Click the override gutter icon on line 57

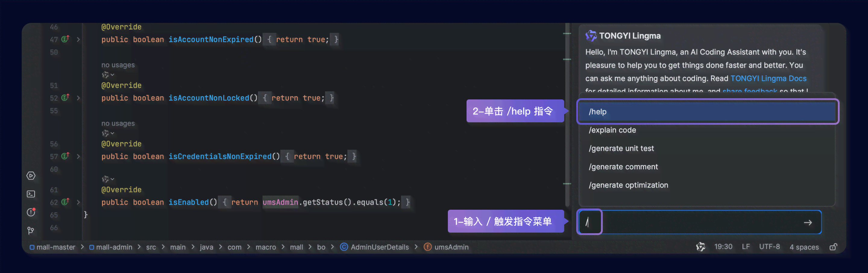[65, 156]
